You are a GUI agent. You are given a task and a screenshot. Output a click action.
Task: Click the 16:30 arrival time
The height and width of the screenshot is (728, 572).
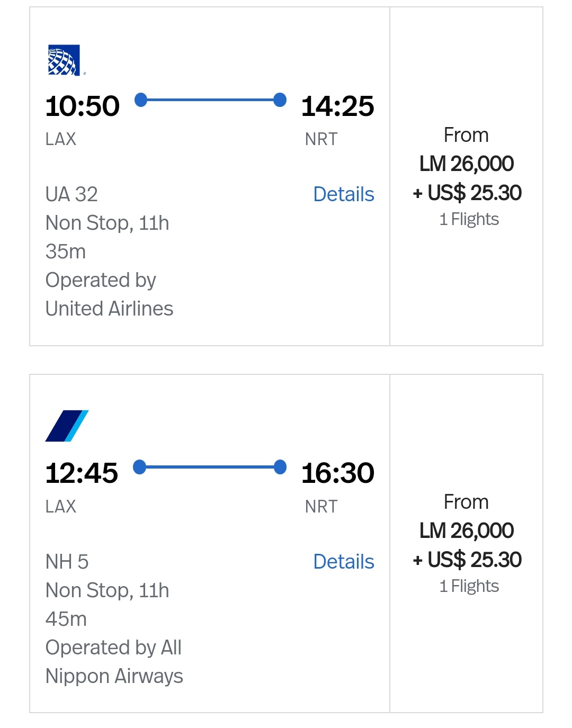tap(337, 473)
